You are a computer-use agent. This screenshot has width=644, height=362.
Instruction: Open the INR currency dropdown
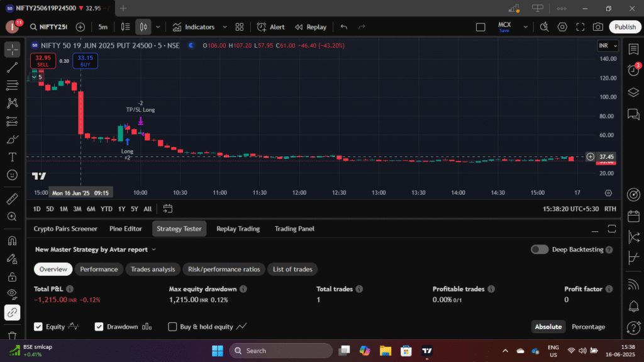tap(608, 45)
